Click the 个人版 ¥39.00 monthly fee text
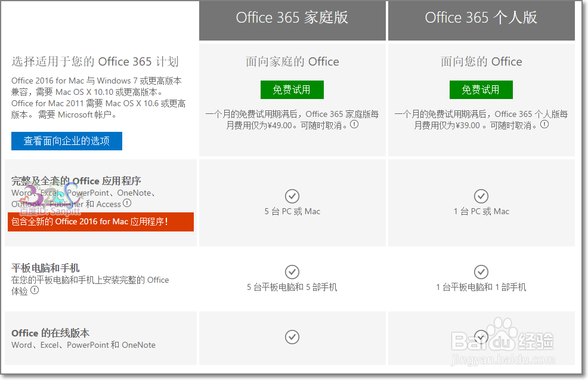The width and height of the screenshot is (588, 380). point(481,119)
